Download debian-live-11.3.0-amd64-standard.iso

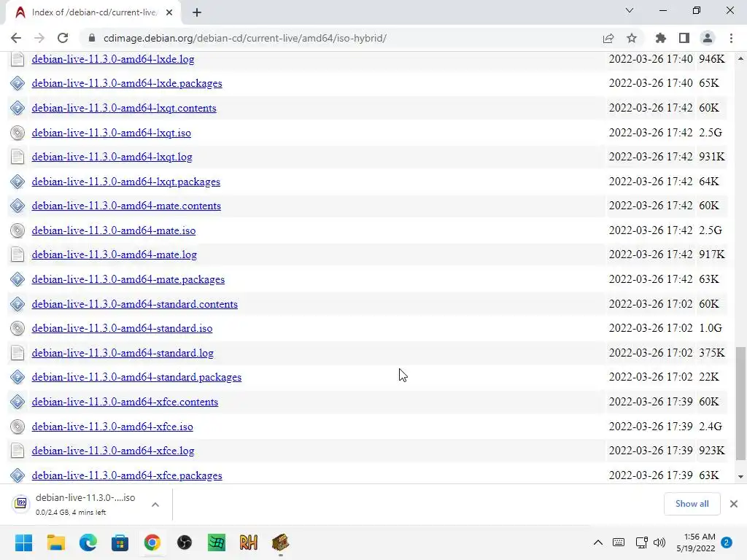tap(122, 329)
